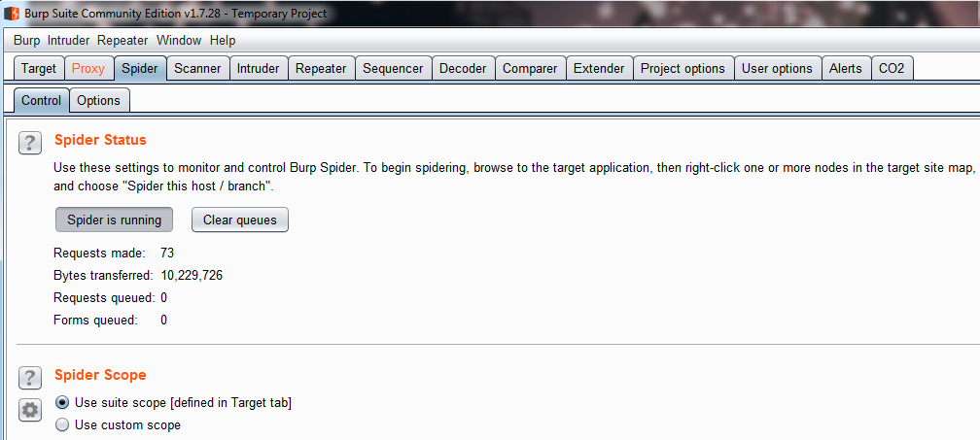Select the Control sub-tab

41,100
